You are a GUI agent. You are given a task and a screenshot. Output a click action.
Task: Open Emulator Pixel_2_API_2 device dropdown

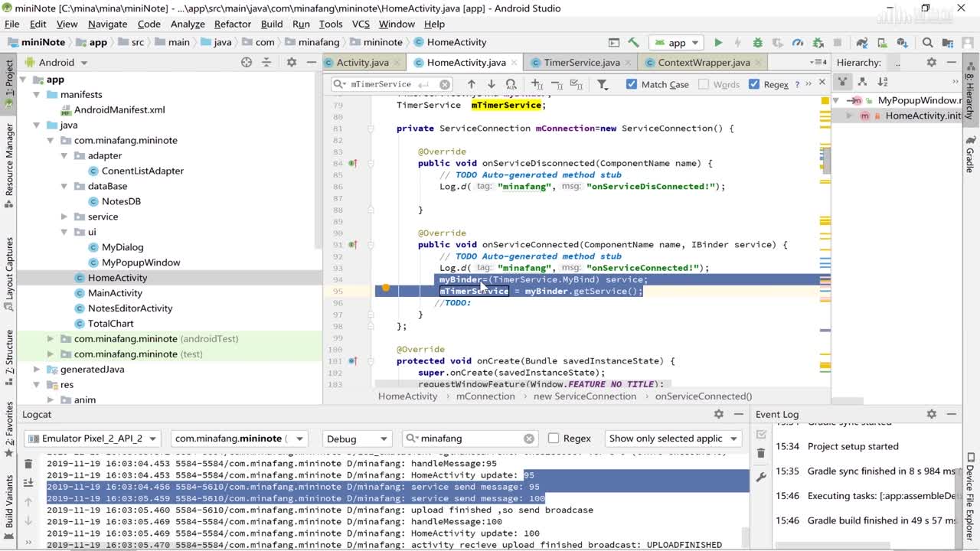(92, 439)
